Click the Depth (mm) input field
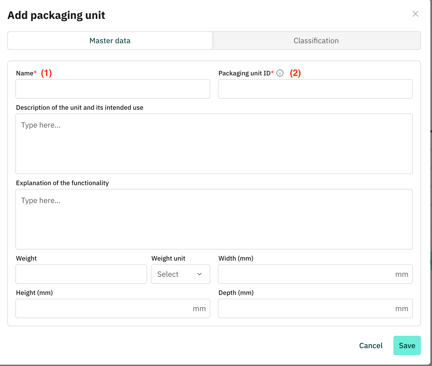This screenshot has height=366, width=432. [315, 308]
